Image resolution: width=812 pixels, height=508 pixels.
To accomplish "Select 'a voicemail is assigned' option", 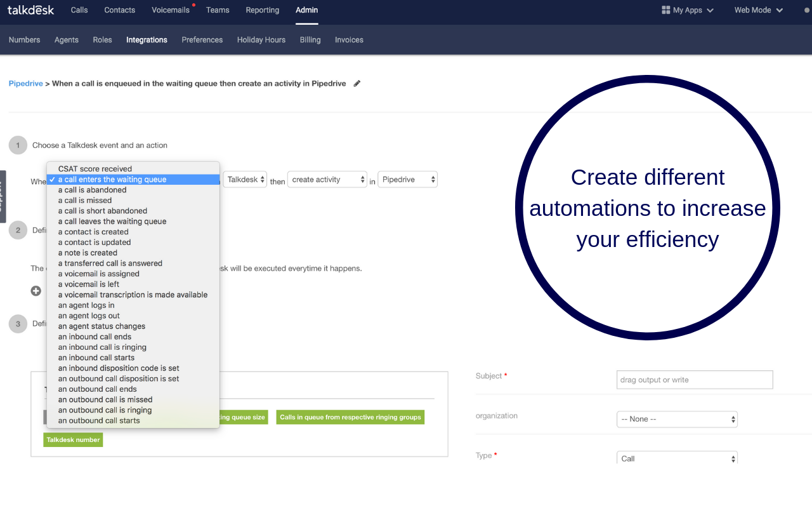I will [133, 274].
